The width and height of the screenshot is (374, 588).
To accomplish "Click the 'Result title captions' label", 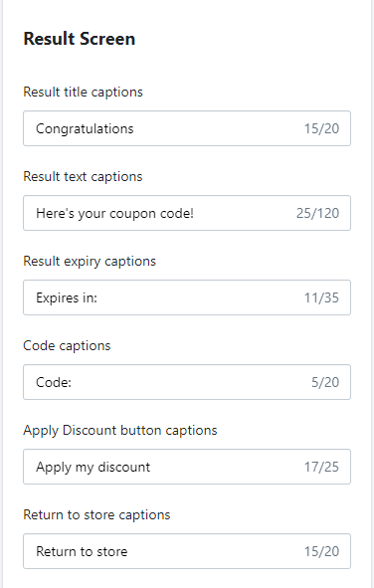I will coord(83,93).
